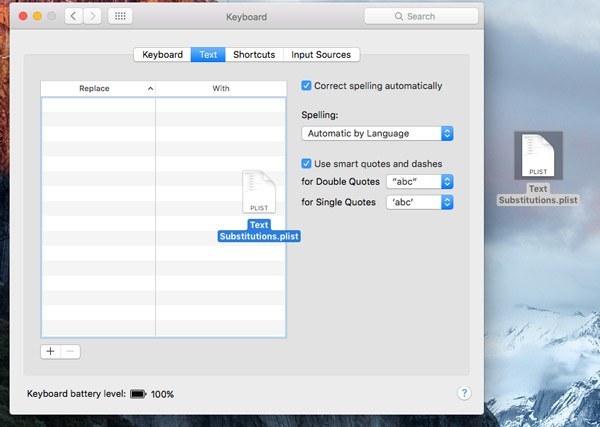The image size is (600, 427).
Task: Open the Shortcuts tab
Action: pos(254,55)
